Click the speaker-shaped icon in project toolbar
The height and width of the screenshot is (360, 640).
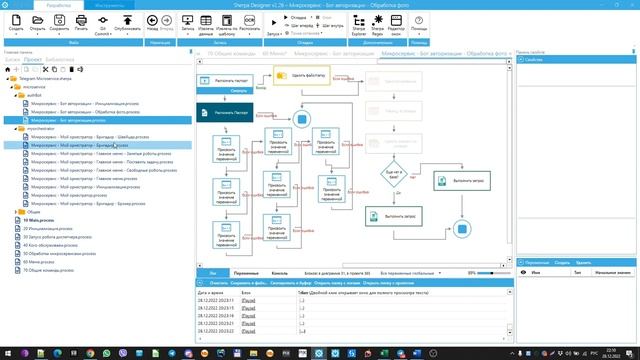point(80,69)
